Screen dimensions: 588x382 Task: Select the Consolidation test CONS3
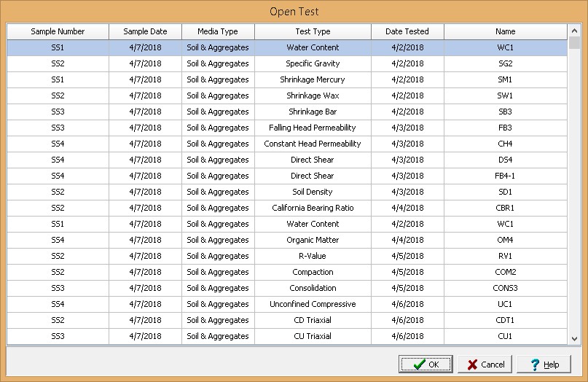point(313,288)
